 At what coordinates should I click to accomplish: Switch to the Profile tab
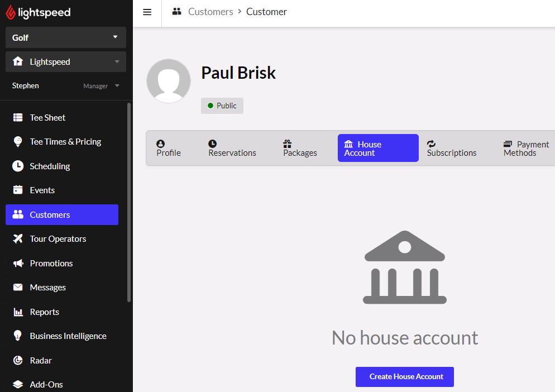click(x=169, y=149)
